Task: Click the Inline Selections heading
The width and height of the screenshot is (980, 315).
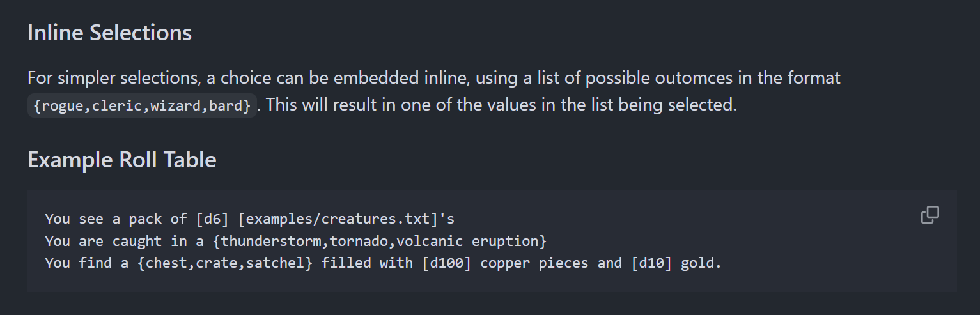Action: pyautogui.click(x=109, y=33)
